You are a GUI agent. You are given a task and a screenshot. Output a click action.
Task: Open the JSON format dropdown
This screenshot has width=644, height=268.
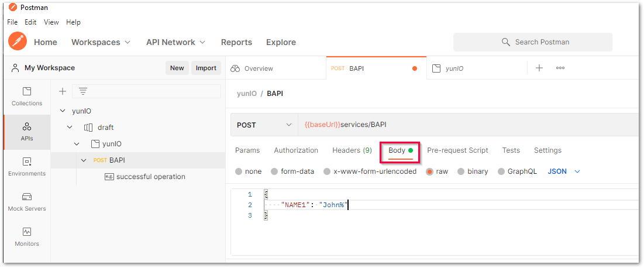pos(564,171)
